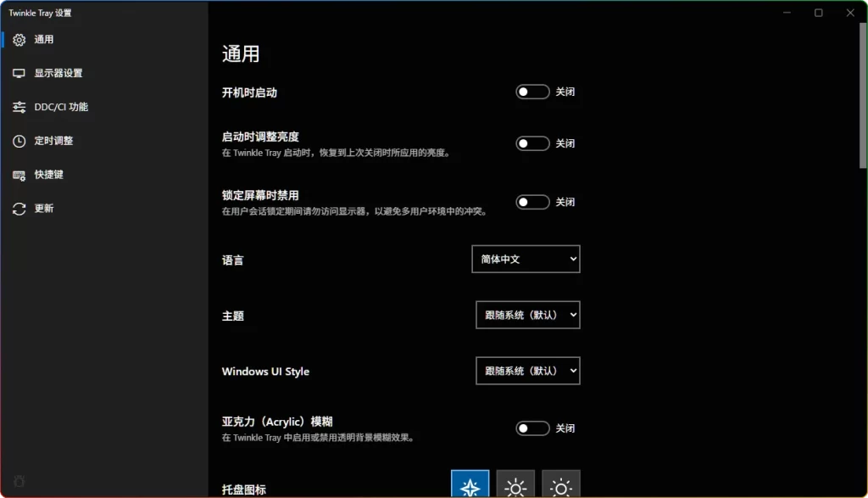Turn on 启动时调整亮度
This screenshot has height=498, width=868.
click(x=532, y=143)
